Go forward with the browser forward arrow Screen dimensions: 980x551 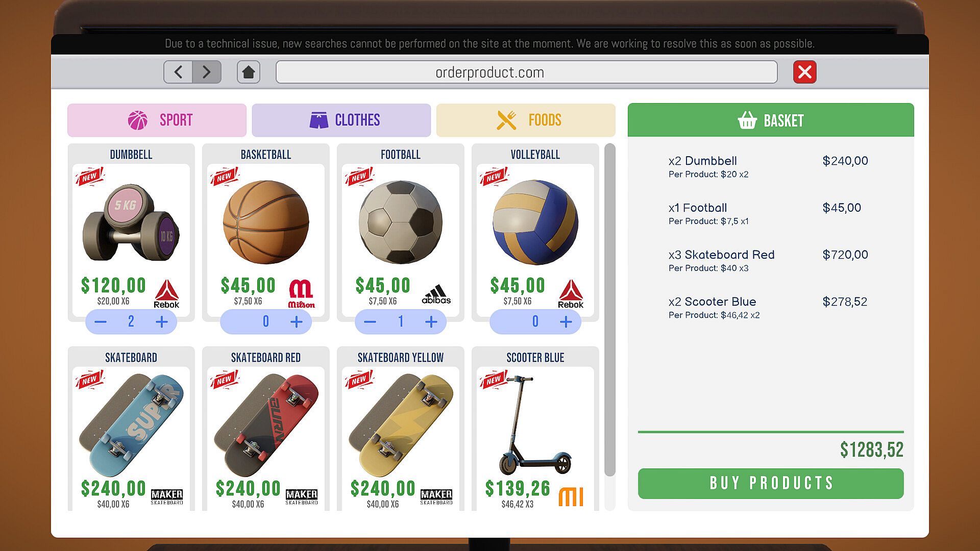[207, 72]
